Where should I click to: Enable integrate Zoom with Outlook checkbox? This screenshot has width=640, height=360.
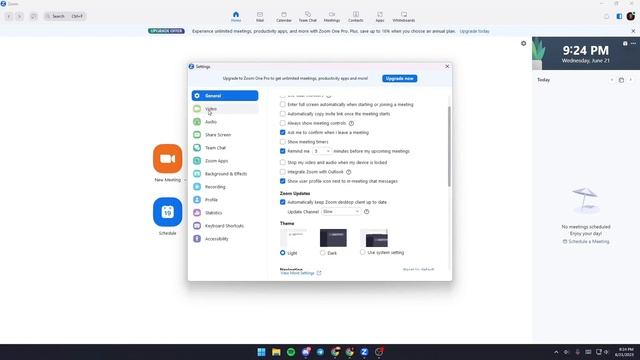pos(282,172)
